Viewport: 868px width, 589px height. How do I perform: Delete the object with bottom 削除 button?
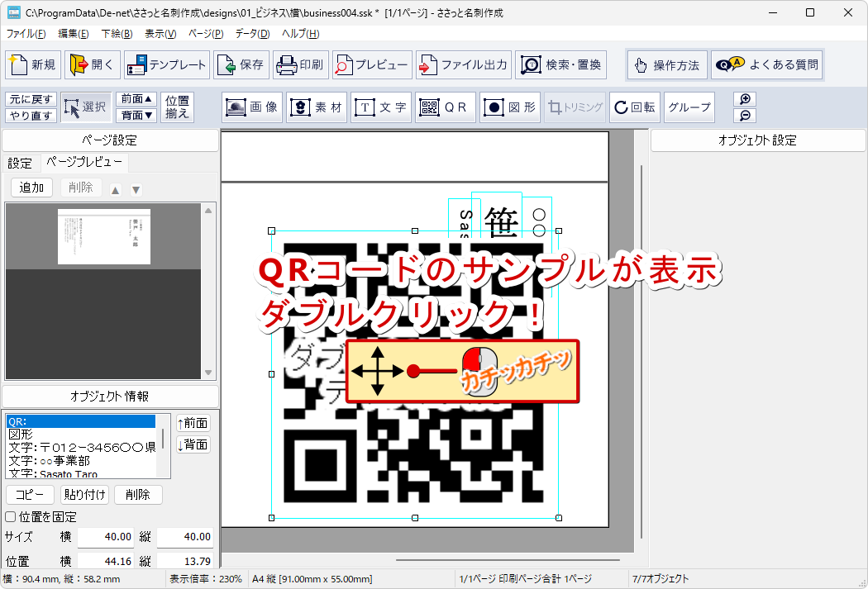pos(138,495)
